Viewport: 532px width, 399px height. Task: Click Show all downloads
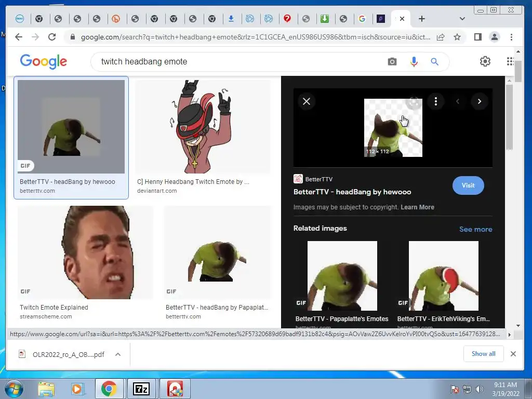[483, 353]
